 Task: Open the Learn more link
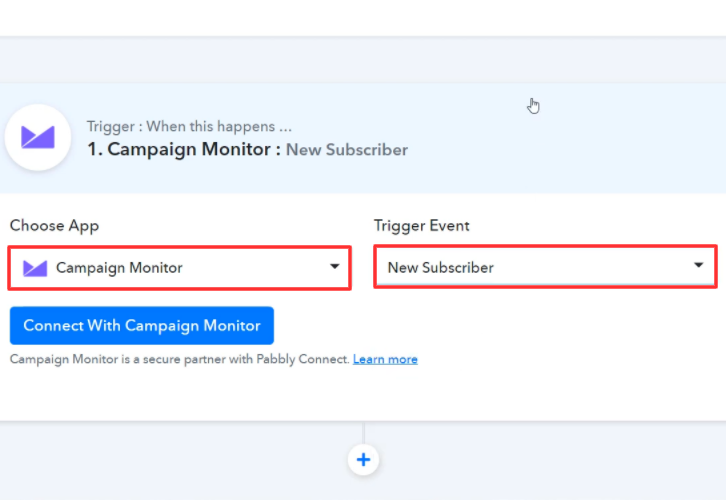[x=385, y=359]
